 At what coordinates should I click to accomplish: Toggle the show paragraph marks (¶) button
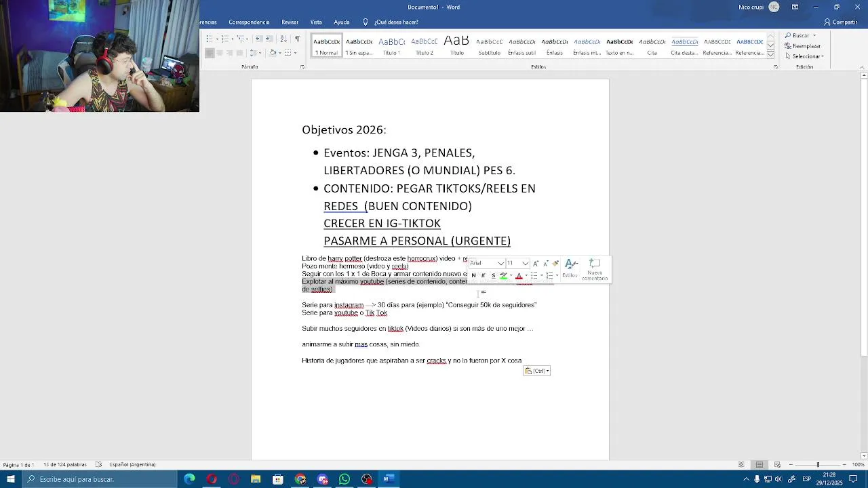(297, 39)
